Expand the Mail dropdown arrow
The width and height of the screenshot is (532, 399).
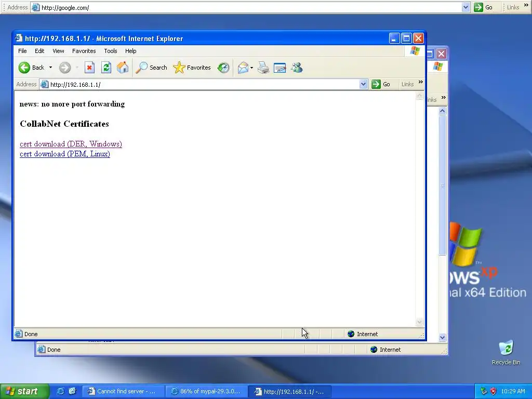pyautogui.click(x=252, y=68)
